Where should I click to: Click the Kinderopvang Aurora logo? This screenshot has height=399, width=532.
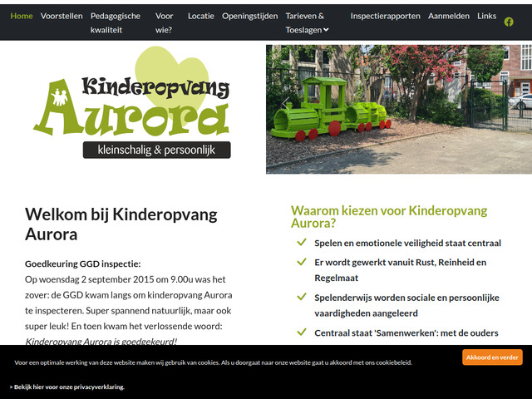pyautogui.click(x=133, y=103)
